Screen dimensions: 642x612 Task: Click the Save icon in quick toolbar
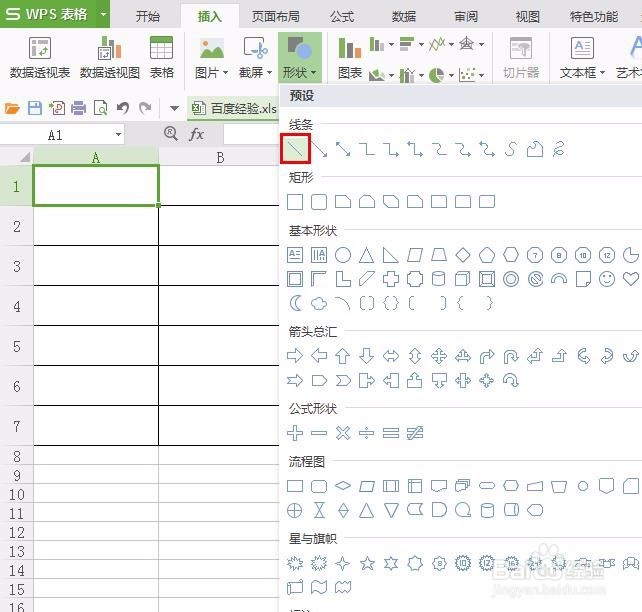(x=35, y=108)
